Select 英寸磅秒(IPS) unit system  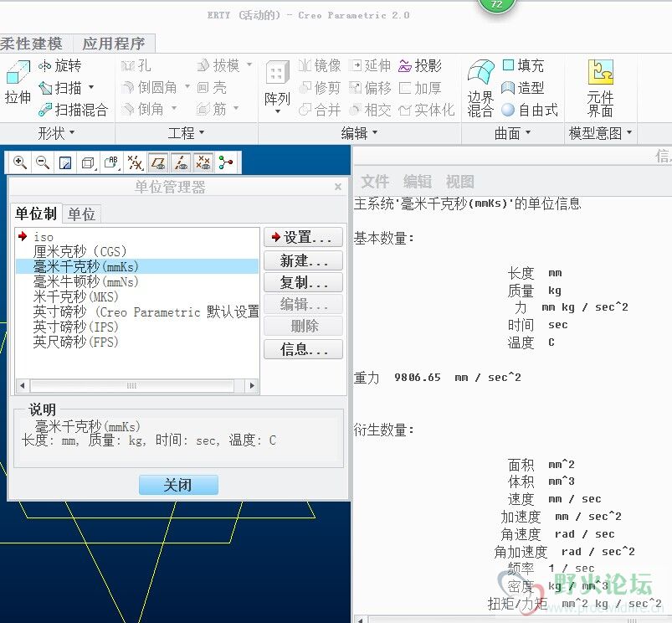(x=137, y=327)
